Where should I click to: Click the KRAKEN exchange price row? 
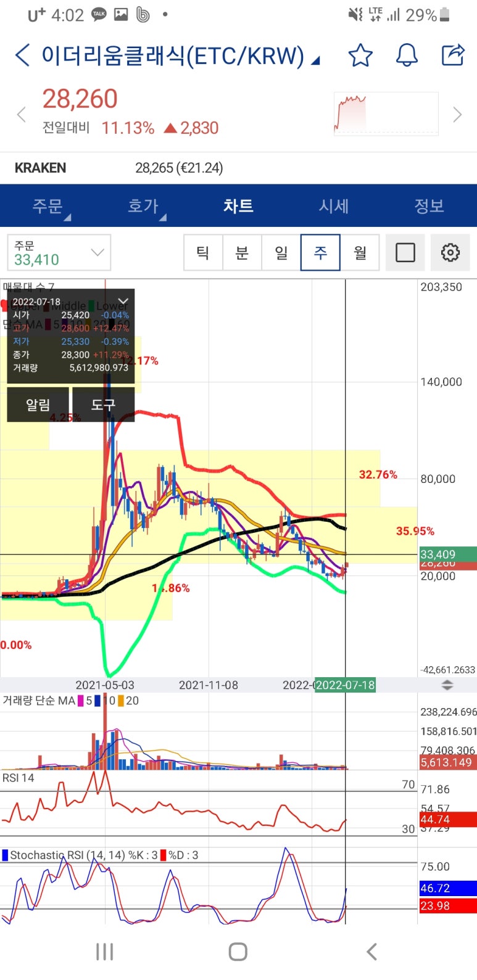pos(238,168)
